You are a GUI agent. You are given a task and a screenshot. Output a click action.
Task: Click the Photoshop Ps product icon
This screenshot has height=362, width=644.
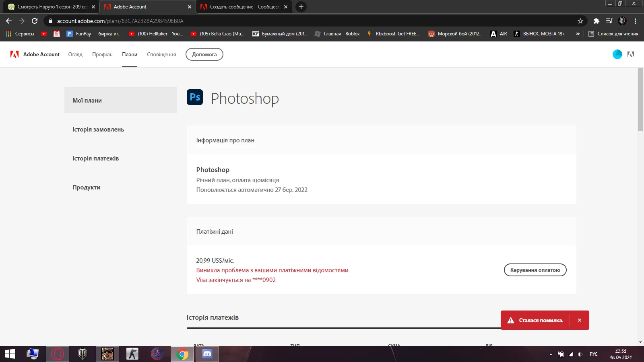195,97
